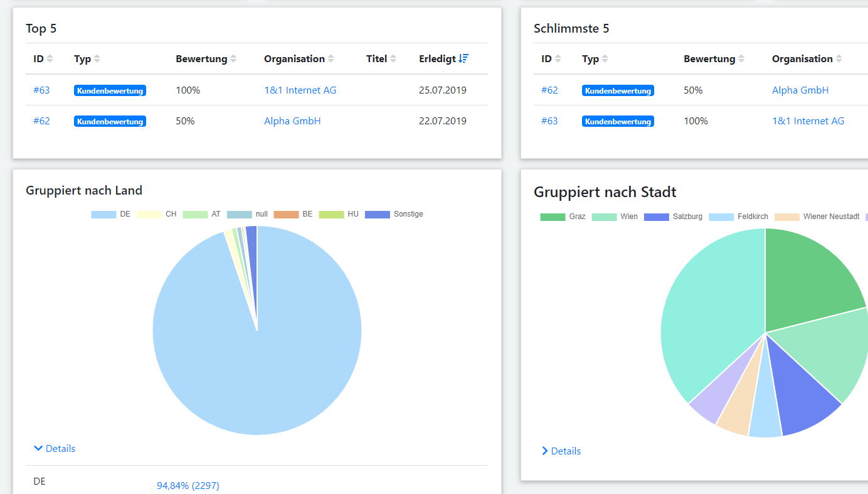Open 1&1 Internet AG in Top 5
868x494 pixels.
pos(300,90)
